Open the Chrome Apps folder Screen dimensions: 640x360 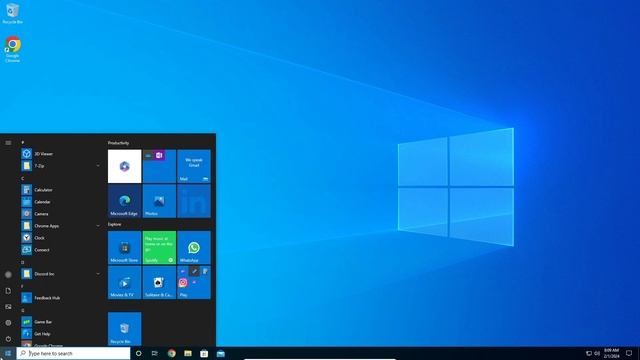pyautogui.click(x=61, y=226)
